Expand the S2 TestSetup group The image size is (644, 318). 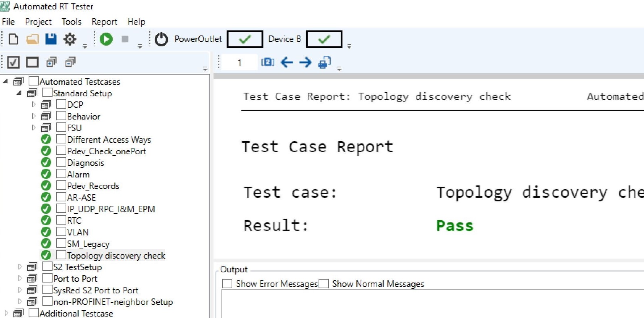click(20, 267)
